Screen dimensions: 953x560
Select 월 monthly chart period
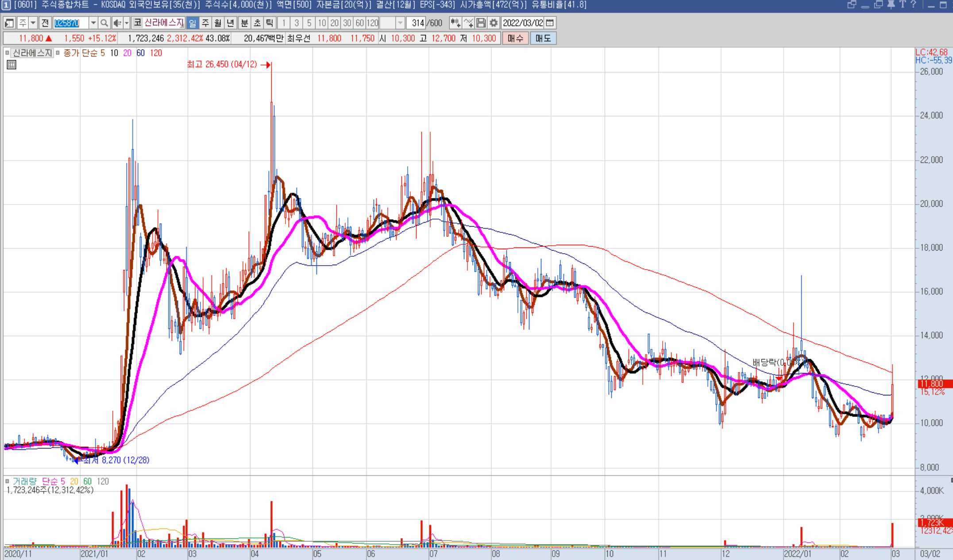coord(218,23)
